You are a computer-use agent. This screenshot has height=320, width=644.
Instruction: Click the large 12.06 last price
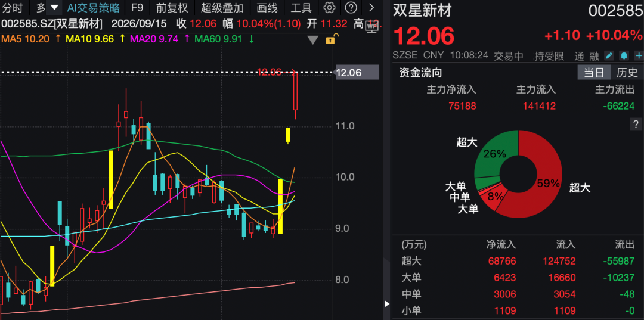(425, 36)
